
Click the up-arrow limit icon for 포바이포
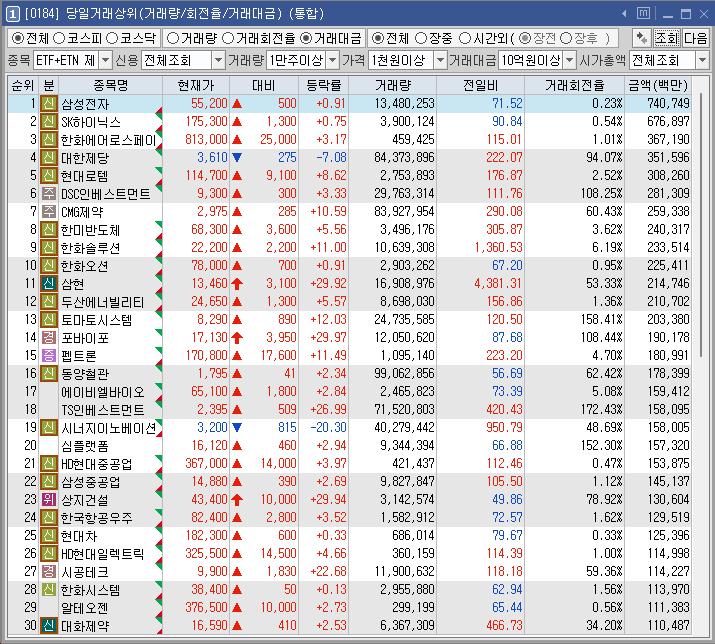click(237, 338)
